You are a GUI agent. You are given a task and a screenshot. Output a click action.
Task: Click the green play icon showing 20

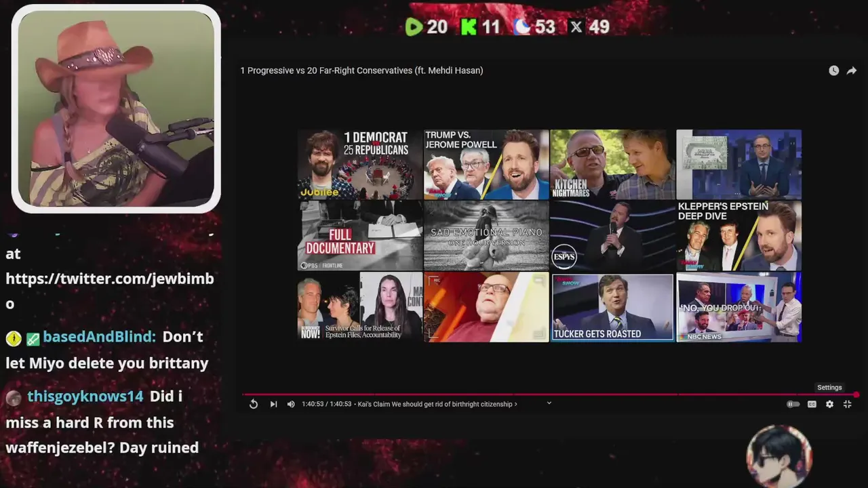coord(414,27)
